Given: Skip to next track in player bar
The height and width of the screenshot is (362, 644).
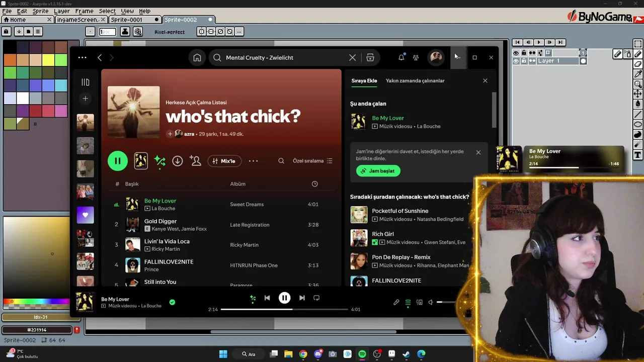Looking at the screenshot, I should click(302, 298).
